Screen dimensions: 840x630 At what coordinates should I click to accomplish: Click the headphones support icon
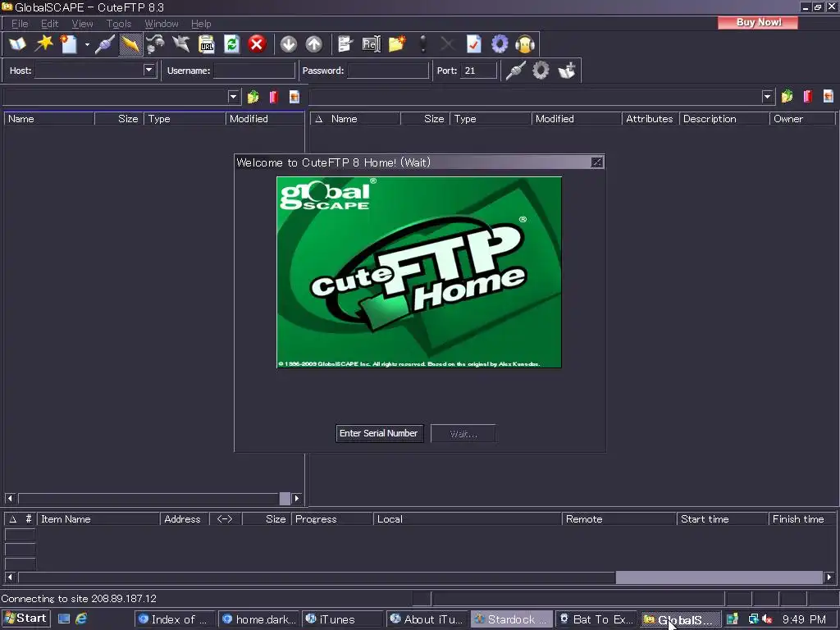point(525,44)
